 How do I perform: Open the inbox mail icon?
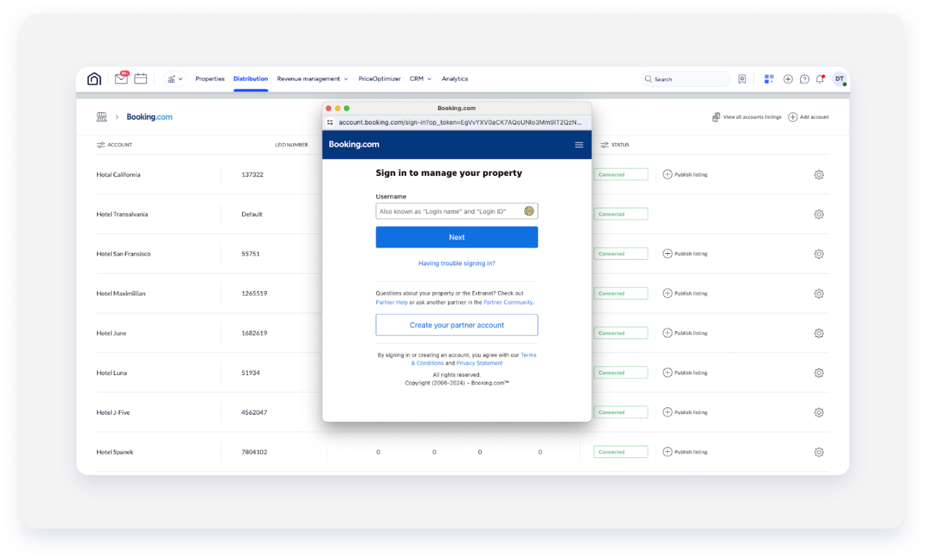coord(121,79)
